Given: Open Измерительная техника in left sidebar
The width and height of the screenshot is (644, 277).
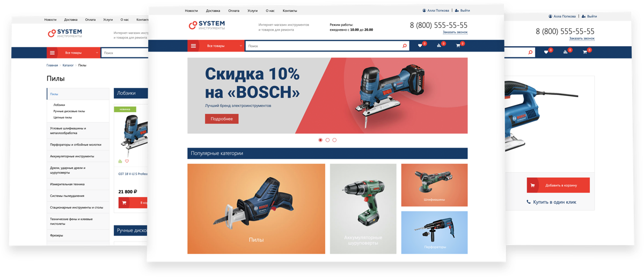Looking at the screenshot, I should tap(78, 184).
